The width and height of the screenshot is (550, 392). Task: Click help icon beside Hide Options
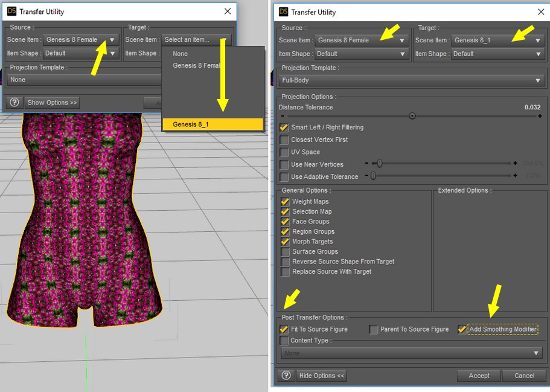pos(286,376)
